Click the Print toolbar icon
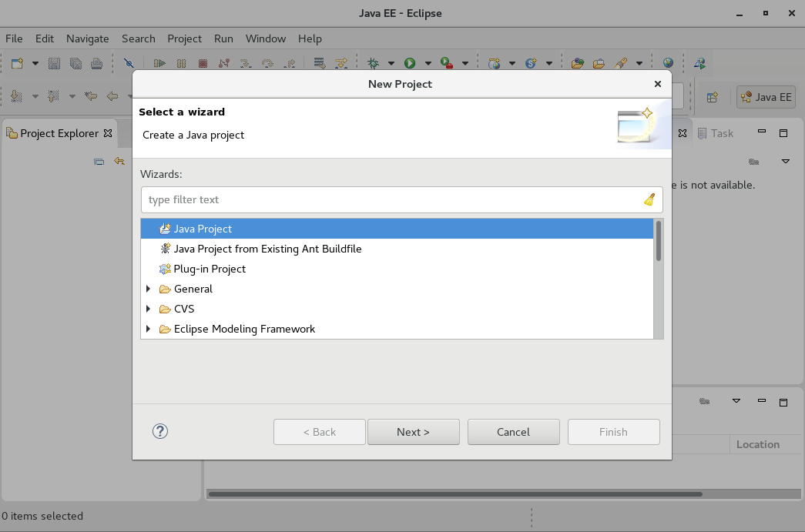The height and width of the screenshot is (532, 805). click(x=96, y=63)
